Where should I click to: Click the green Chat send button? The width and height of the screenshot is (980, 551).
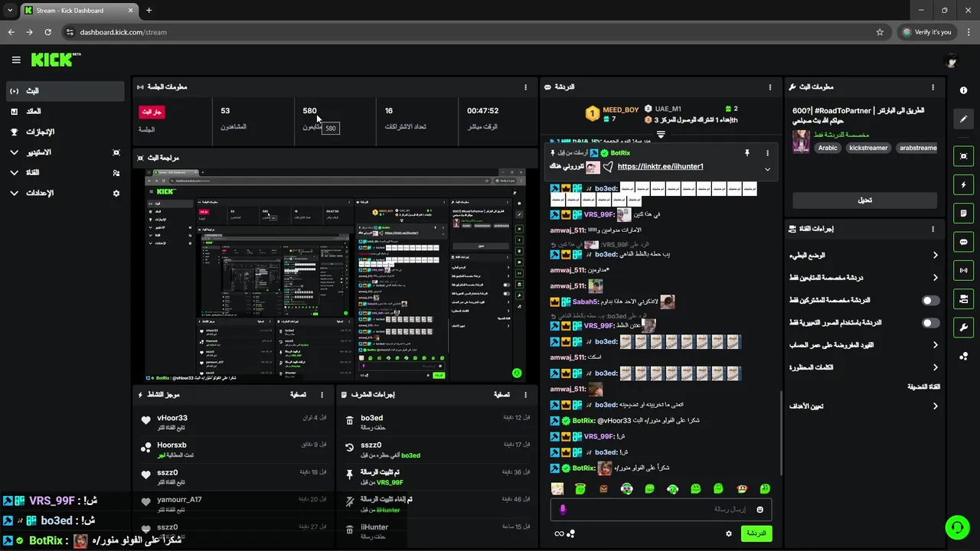tap(756, 533)
